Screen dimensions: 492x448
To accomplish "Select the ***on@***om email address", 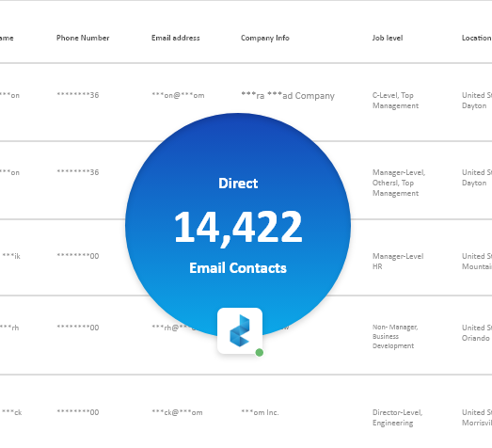I will point(178,95).
